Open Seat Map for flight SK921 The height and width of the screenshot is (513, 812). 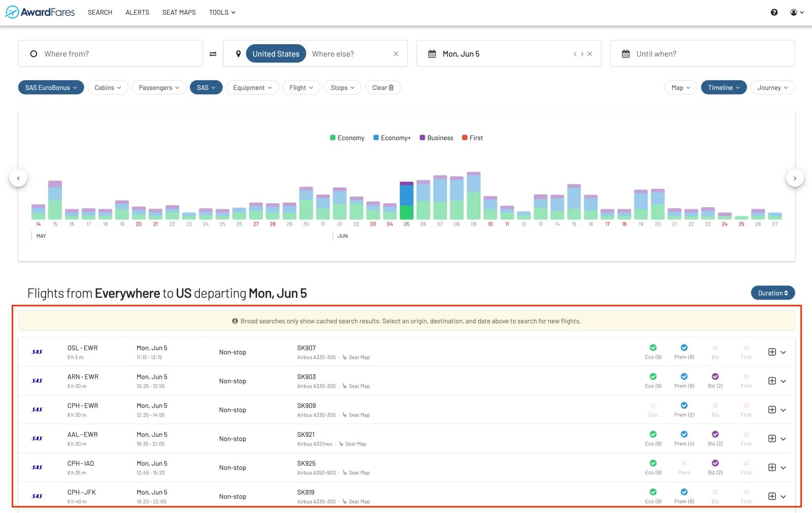click(x=353, y=444)
